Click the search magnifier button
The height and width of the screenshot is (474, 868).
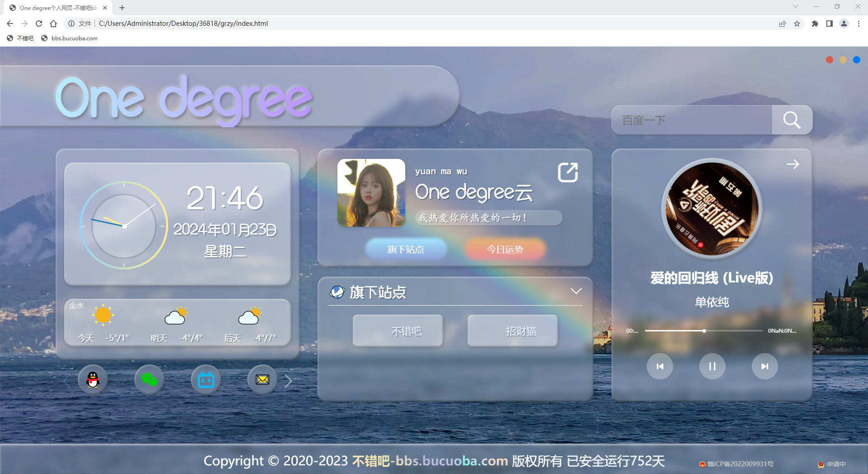pyautogui.click(x=792, y=120)
